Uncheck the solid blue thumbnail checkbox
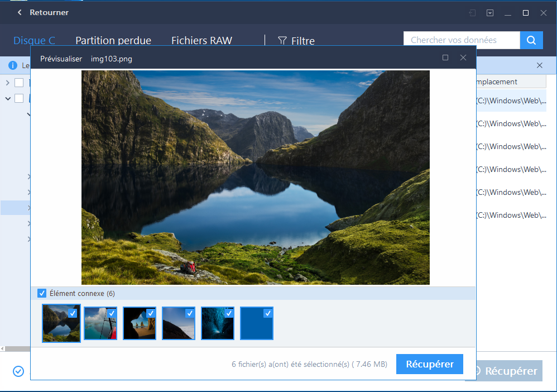The width and height of the screenshot is (557, 392). 268,313
